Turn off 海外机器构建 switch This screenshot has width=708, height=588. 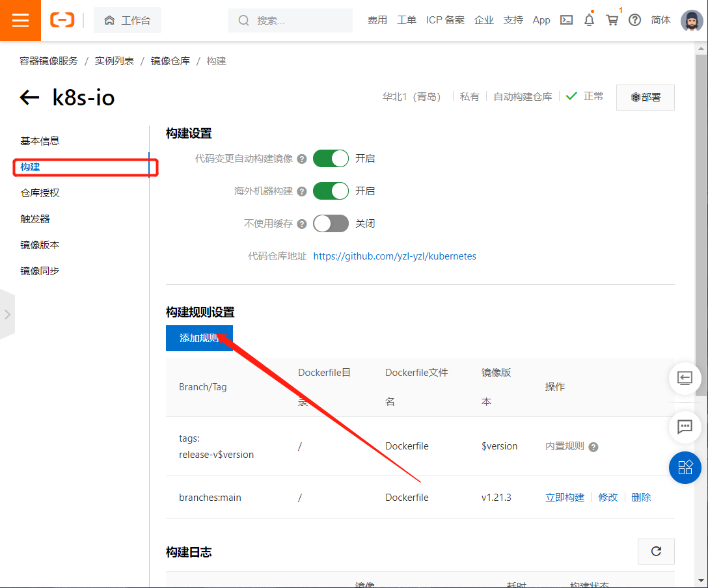[x=331, y=191]
